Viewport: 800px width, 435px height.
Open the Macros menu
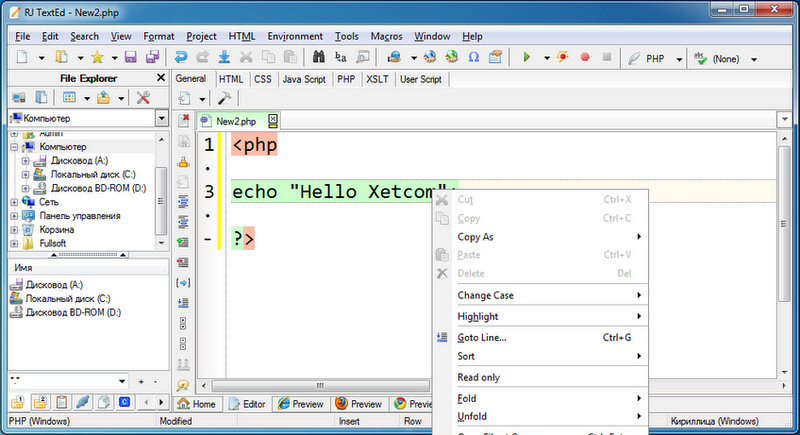point(386,36)
